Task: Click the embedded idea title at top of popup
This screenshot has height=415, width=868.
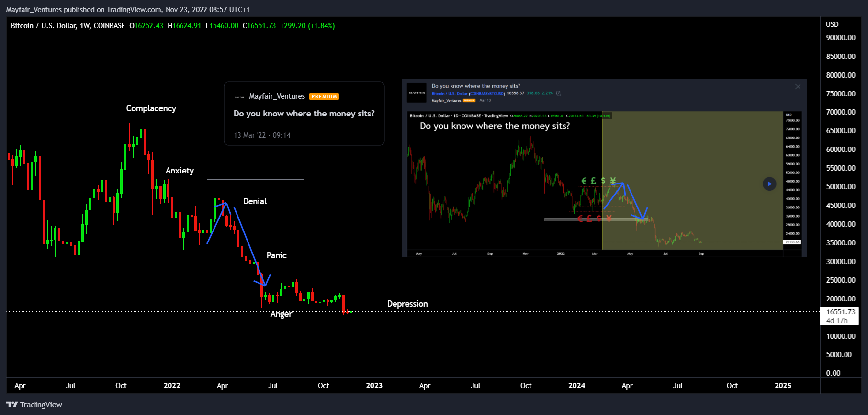Action: (476, 86)
